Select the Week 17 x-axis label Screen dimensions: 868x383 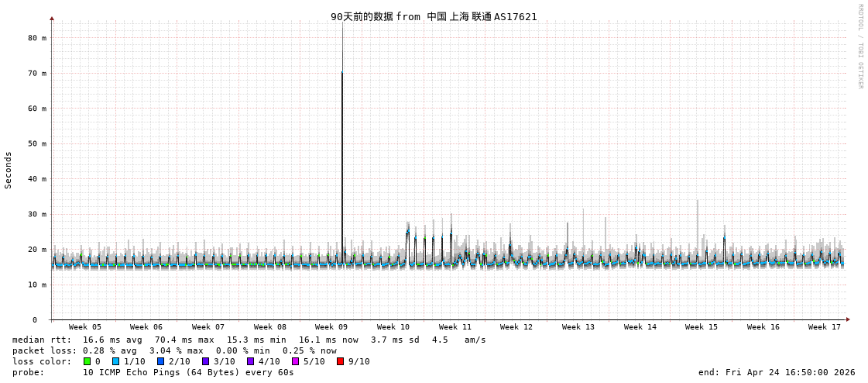click(825, 327)
